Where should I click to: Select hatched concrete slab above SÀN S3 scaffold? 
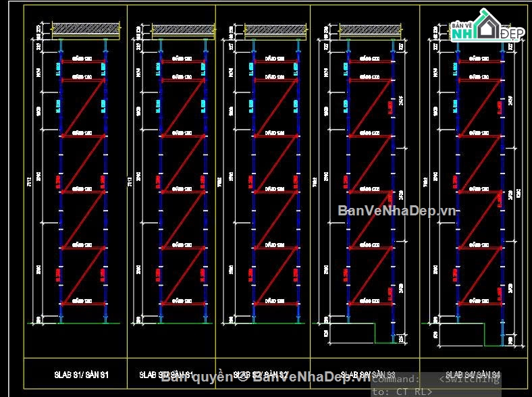(x=370, y=30)
